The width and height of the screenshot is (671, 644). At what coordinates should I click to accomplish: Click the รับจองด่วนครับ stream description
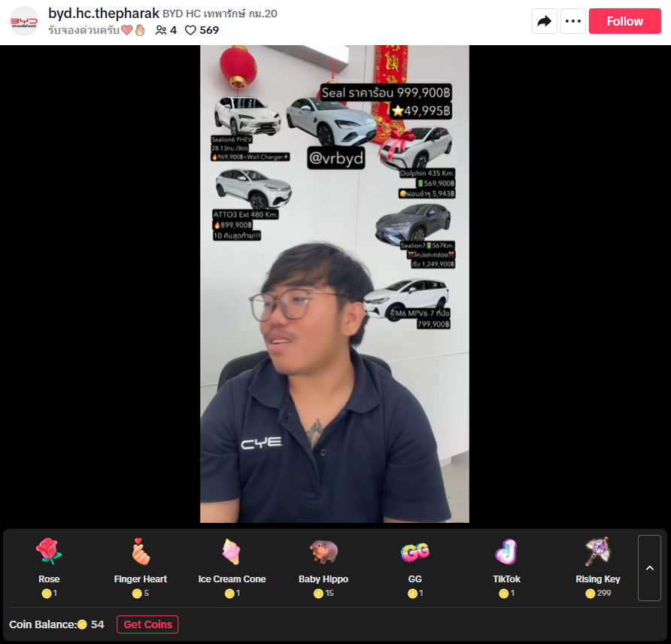(x=97, y=30)
